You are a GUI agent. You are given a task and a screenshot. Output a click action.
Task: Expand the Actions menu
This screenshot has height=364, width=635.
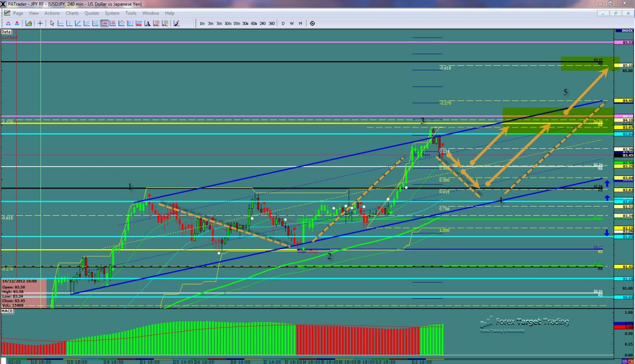[x=52, y=13]
